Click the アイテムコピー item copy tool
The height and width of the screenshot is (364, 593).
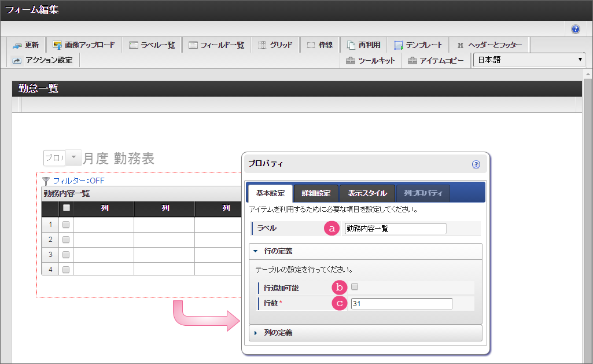click(436, 61)
